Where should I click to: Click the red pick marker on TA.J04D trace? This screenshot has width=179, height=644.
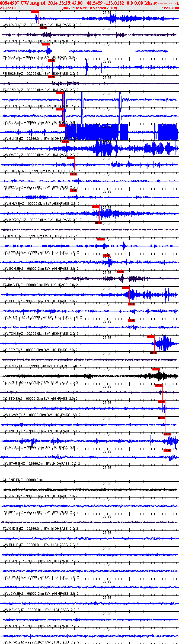[x=120, y=272]
